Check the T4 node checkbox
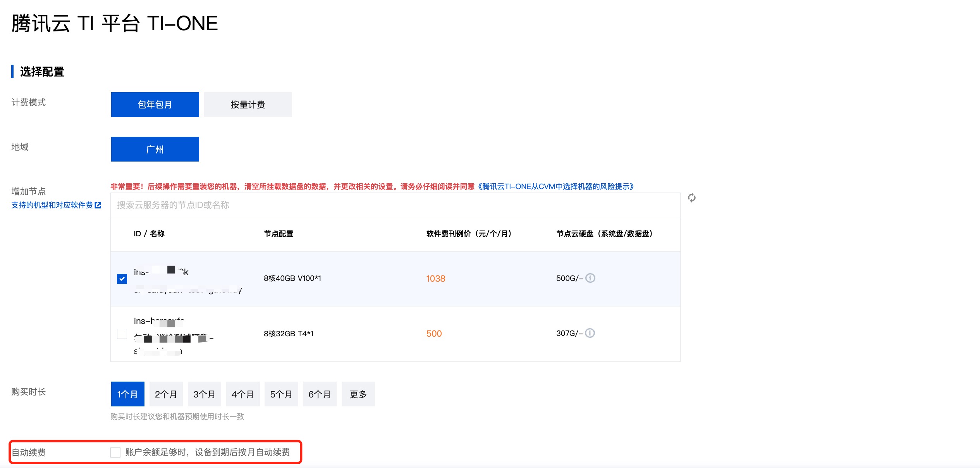This screenshot has width=980, height=468. pos(122,334)
